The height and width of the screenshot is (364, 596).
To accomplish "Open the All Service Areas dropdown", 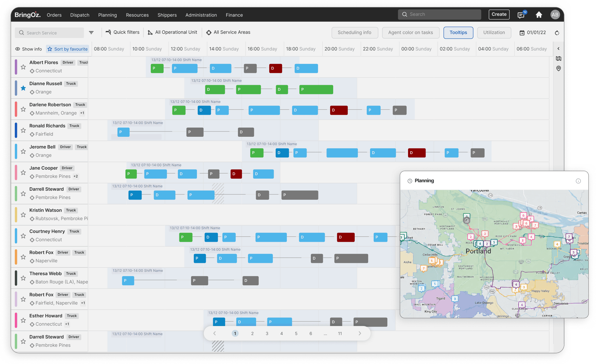I will [228, 32].
